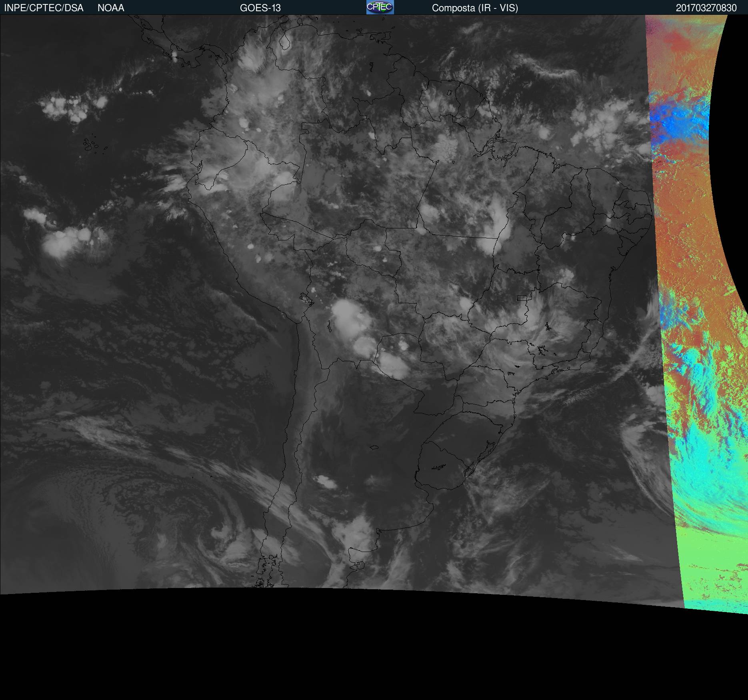Click the Composta (IR - VIS) title
The height and width of the screenshot is (700, 748).
click(475, 8)
